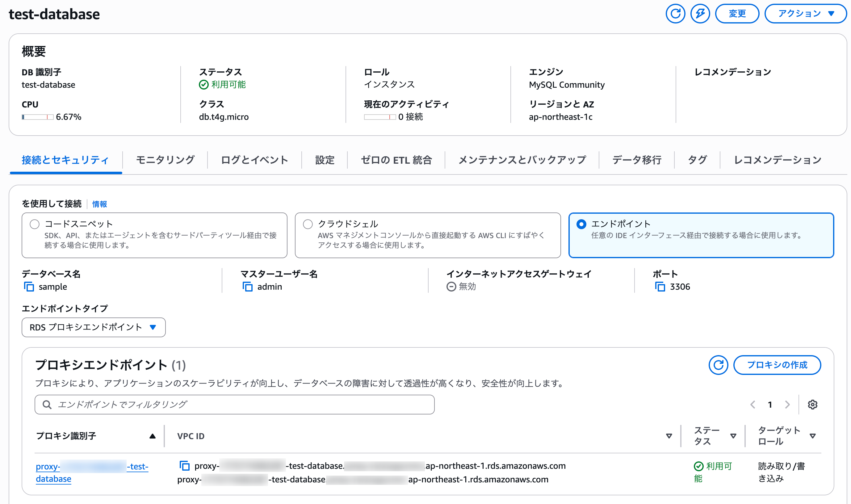Click the lightning bolt icon in the header

click(x=700, y=14)
